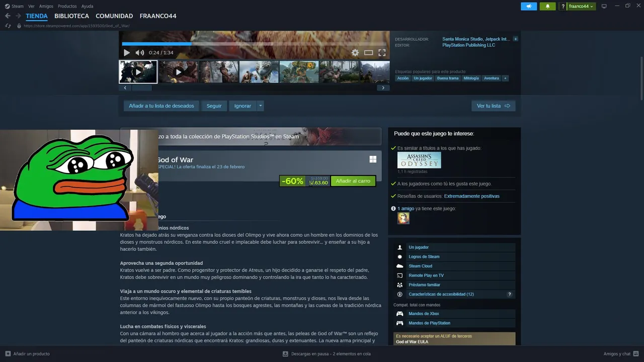
Task: Open Mandos de Xbox entry
Action: coord(454,314)
